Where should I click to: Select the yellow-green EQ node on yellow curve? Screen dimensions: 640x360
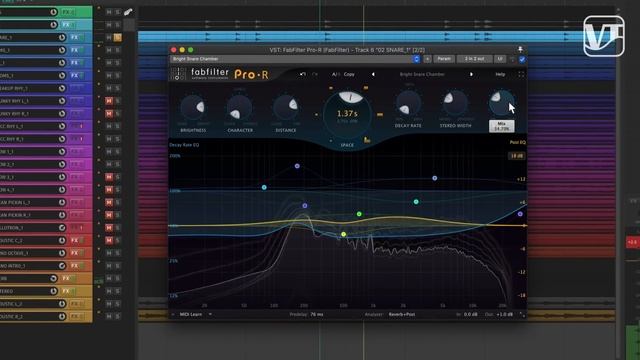(x=344, y=234)
